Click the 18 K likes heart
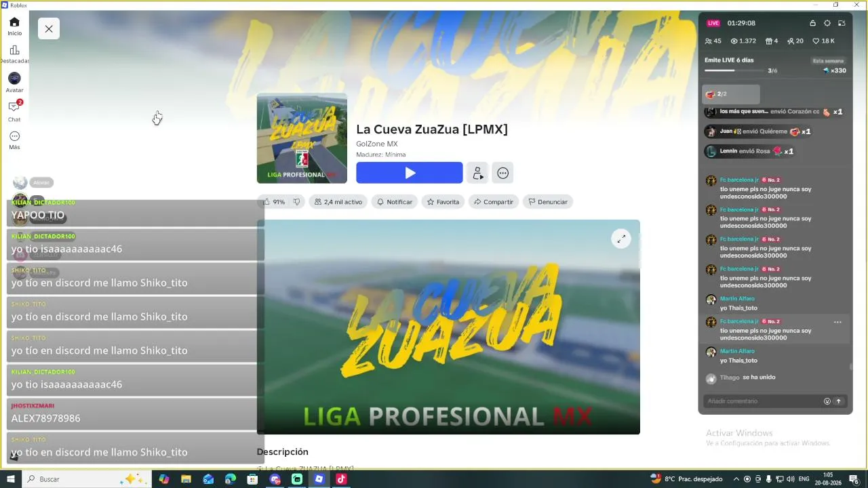The image size is (868, 488). pos(824,41)
